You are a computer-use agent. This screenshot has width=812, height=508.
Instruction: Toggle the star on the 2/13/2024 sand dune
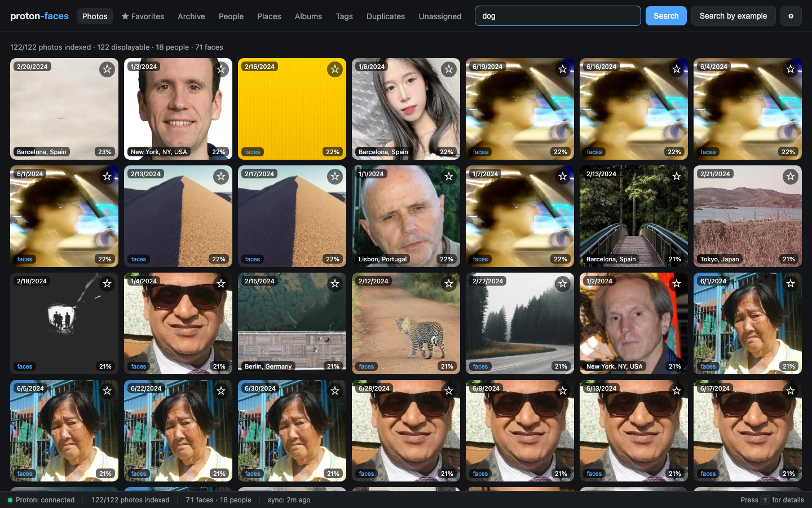pos(221,177)
